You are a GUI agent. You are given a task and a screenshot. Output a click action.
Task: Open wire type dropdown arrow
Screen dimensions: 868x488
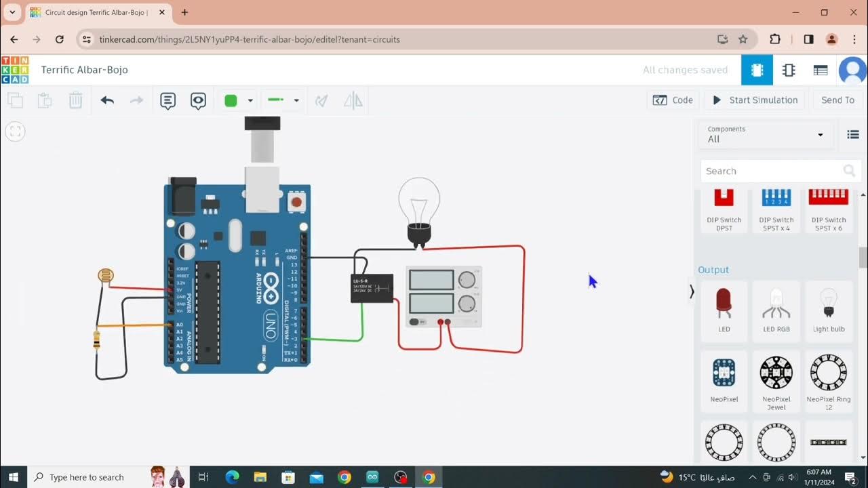point(296,100)
